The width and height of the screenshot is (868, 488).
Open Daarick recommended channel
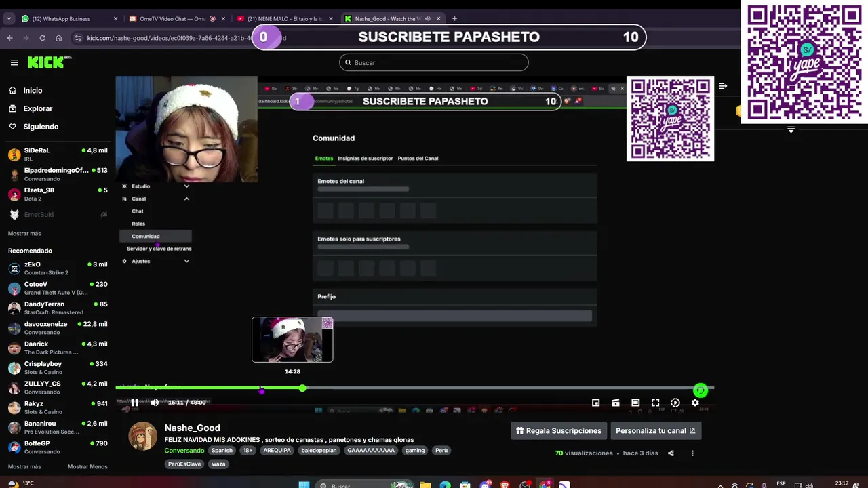[x=57, y=348]
